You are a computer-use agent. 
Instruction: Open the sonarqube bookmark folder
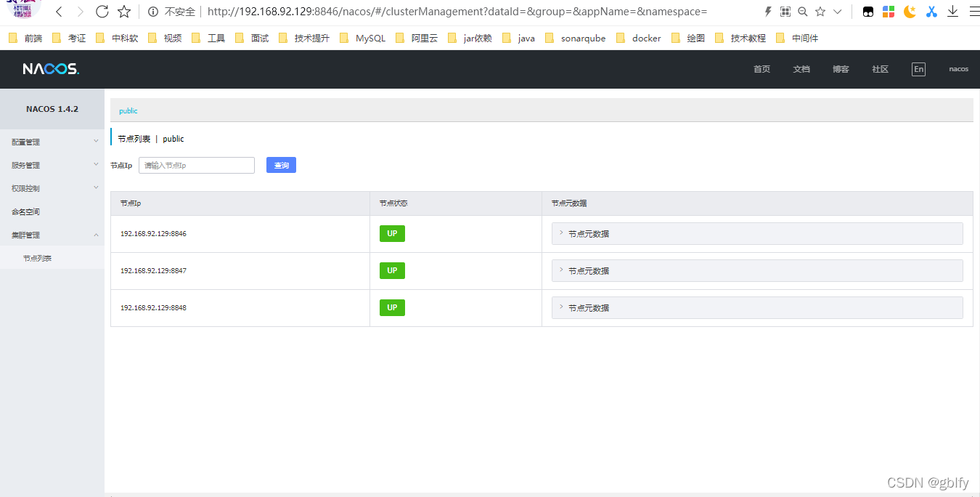click(575, 38)
